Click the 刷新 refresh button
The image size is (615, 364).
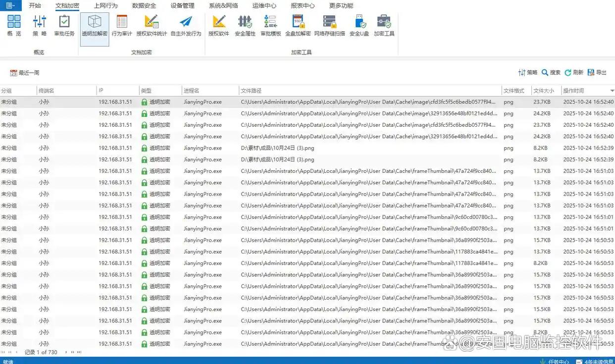[574, 73]
